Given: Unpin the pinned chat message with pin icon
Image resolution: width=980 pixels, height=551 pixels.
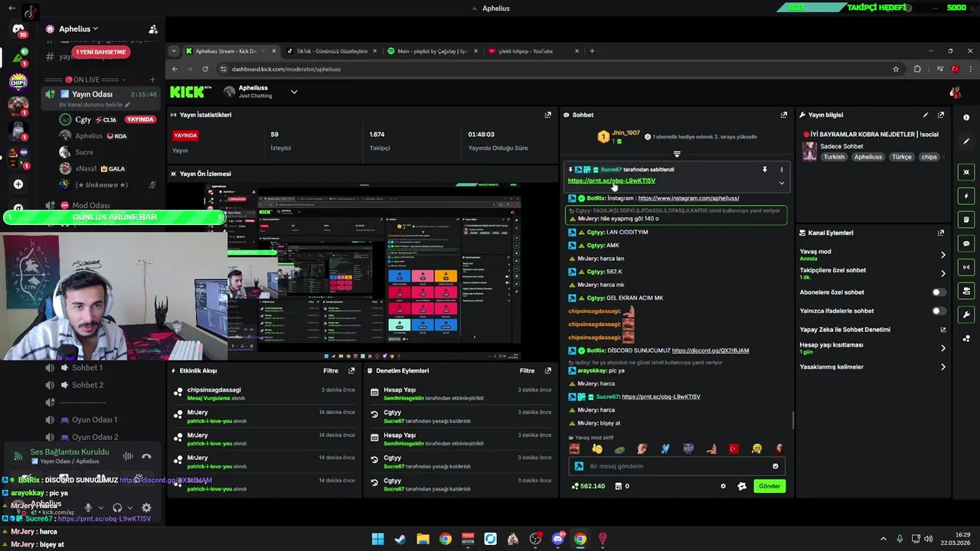Looking at the screenshot, I should (764, 169).
